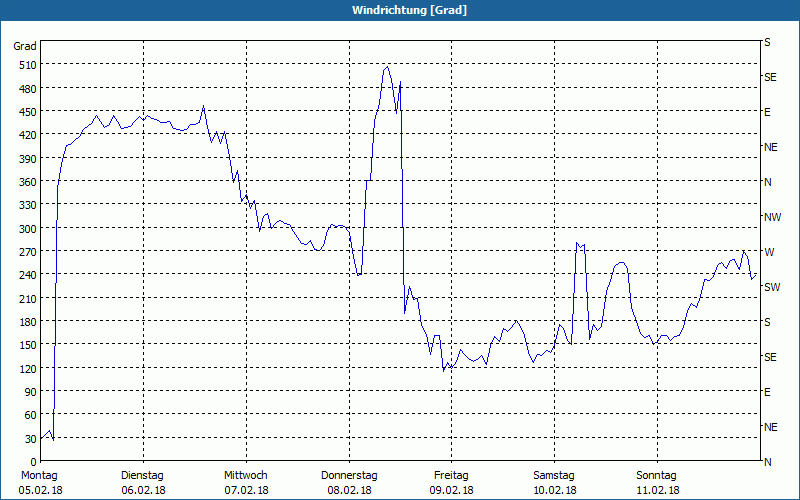Click the topmost 'S' compass label on the right axis
Viewport: 800px width, 500px height.
point(767,42)
